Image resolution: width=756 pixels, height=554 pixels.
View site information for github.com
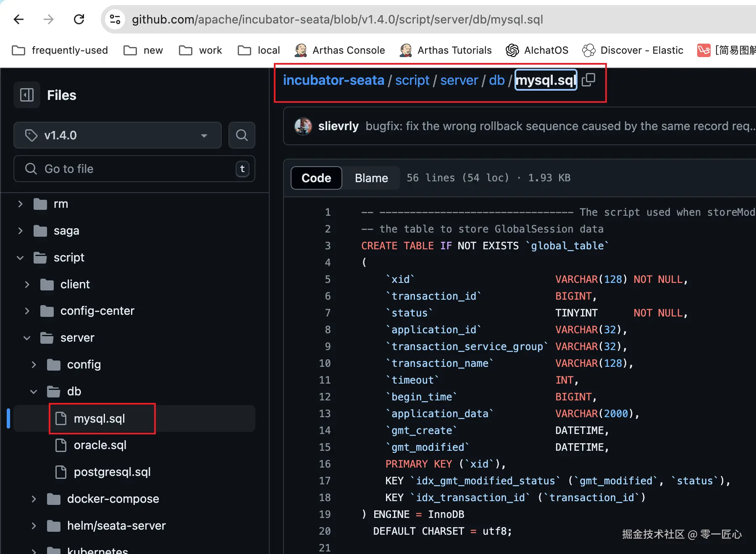(x=115, y=19)
